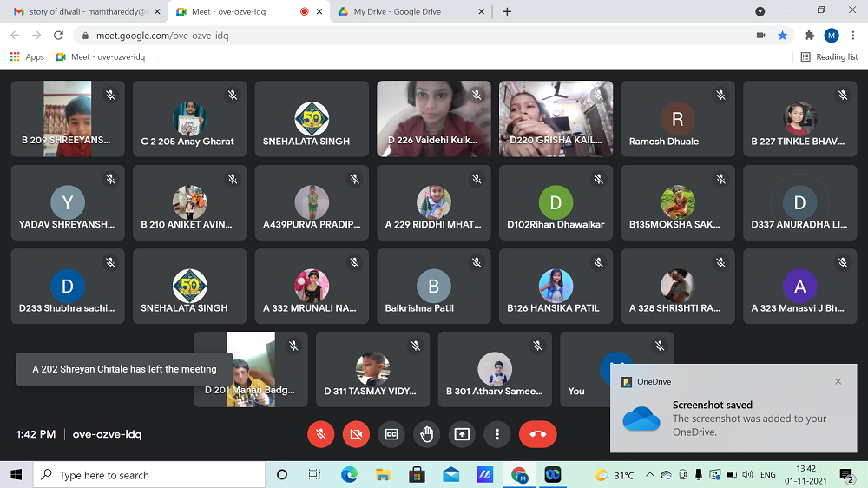Click the bookmark star in the address bar

point(782,36)
